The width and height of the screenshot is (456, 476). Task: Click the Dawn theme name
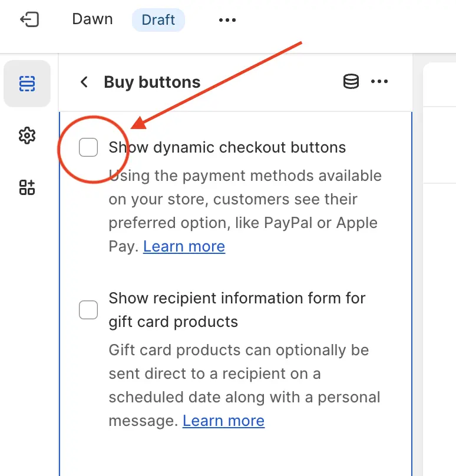(x=92, y=19)
